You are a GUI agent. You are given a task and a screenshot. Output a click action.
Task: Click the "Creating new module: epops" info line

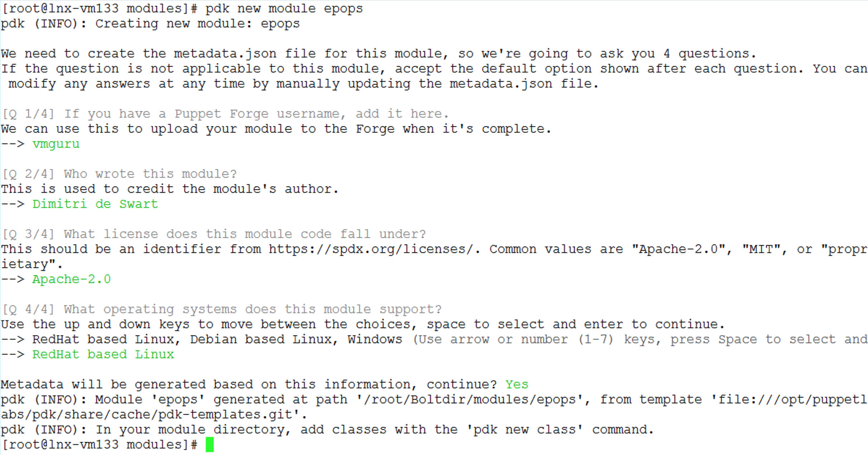tap(197, 24)
